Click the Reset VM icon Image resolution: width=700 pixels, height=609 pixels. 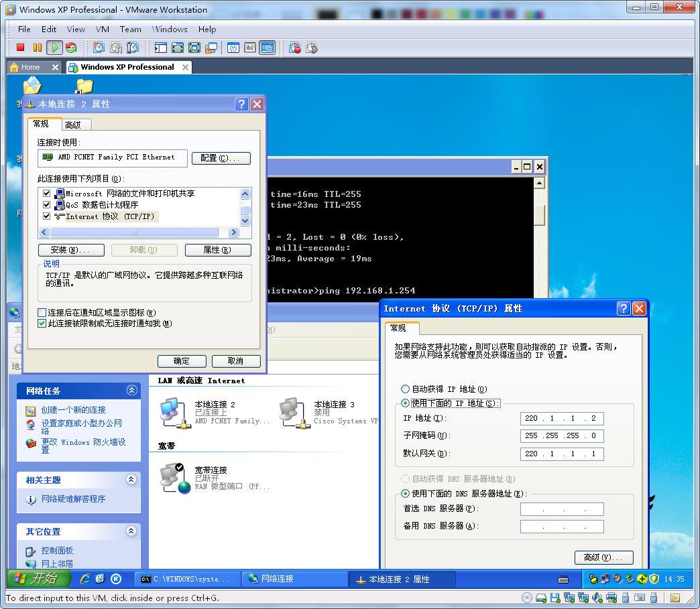71,48
